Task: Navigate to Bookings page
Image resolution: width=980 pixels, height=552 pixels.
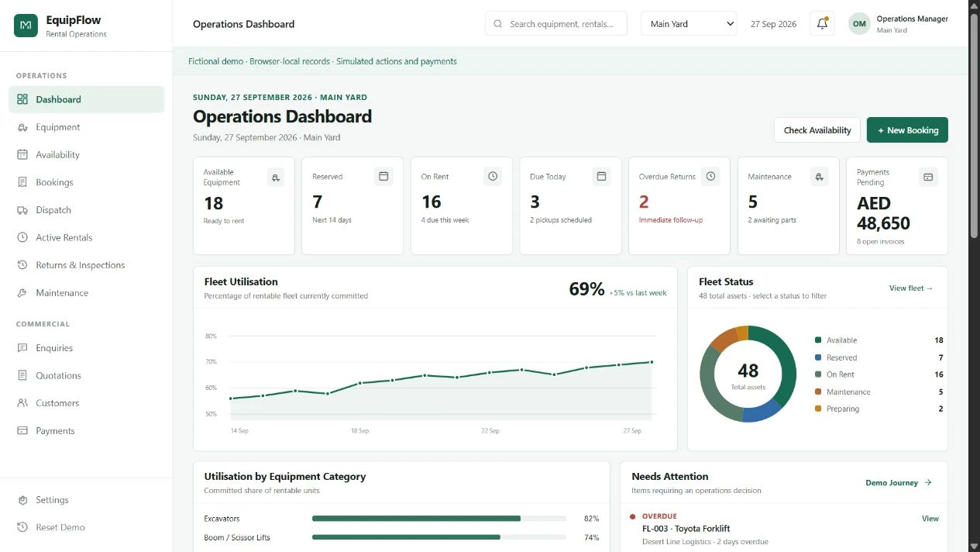Action: tap(87, 182)
